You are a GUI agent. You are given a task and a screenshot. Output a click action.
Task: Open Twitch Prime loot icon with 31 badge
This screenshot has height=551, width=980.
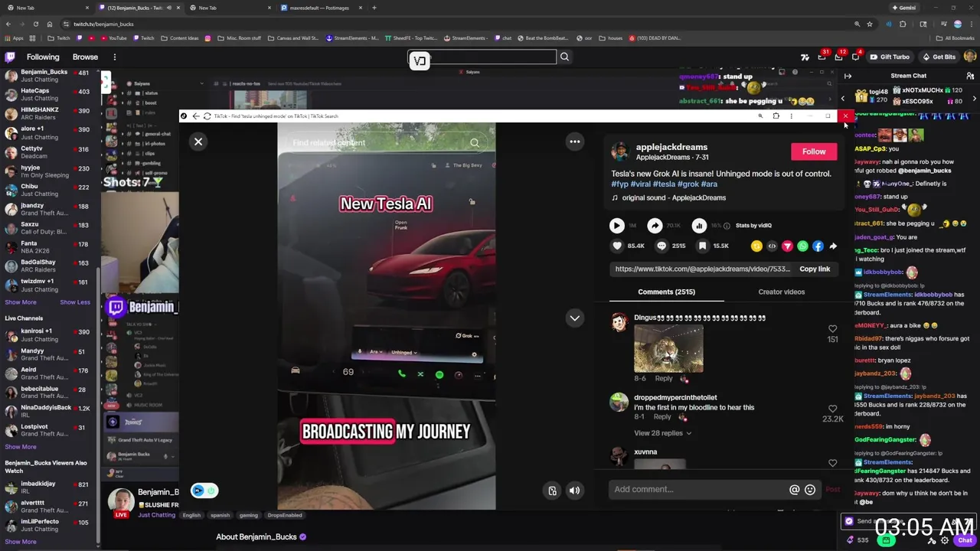[822, 57]
